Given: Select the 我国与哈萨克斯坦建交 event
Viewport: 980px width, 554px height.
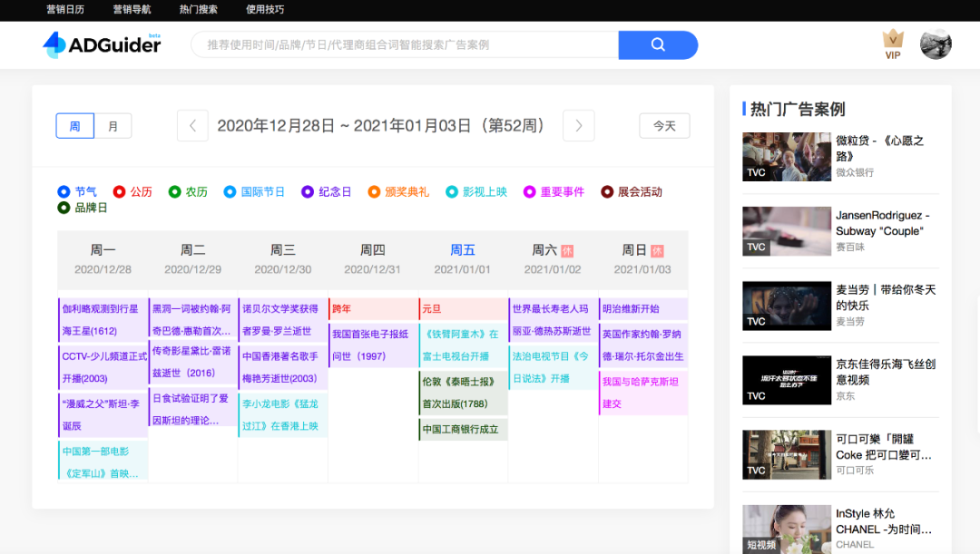Looking at the screenshot, I should (643, 393).
